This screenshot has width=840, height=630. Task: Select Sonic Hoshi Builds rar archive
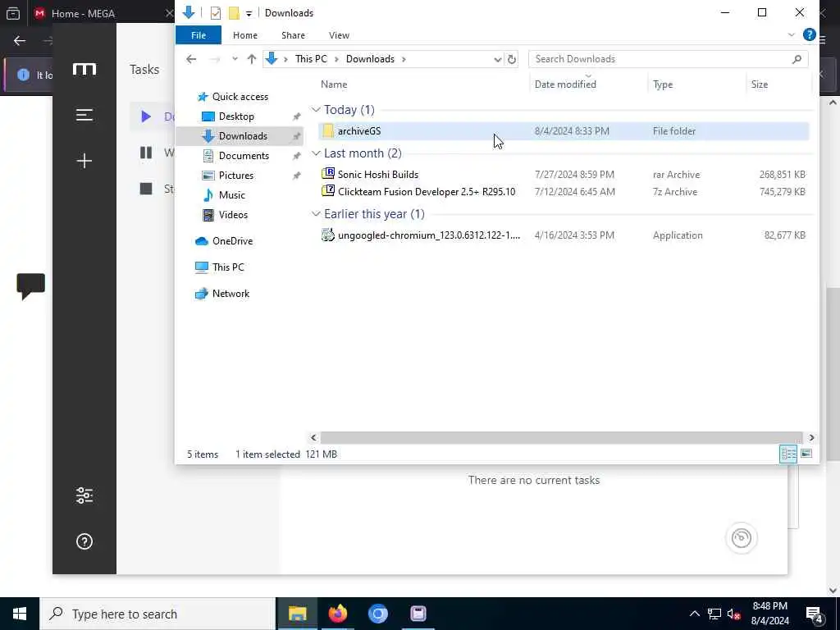(564, 174)
